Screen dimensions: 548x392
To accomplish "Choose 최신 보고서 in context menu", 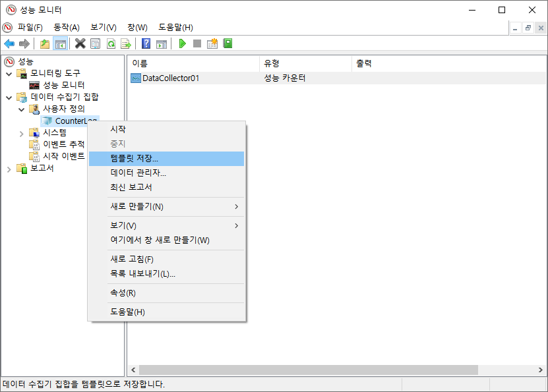I will (167, 187).
